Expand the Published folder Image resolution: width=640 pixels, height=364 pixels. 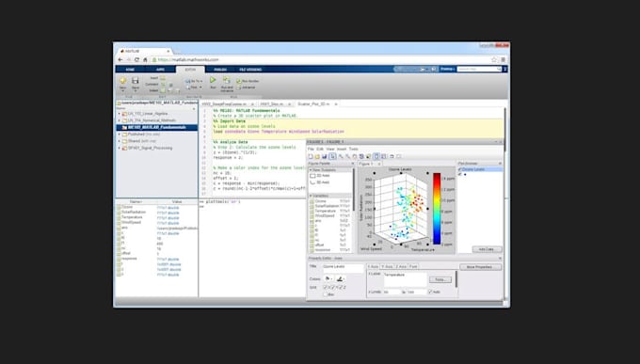coord(120,135)
